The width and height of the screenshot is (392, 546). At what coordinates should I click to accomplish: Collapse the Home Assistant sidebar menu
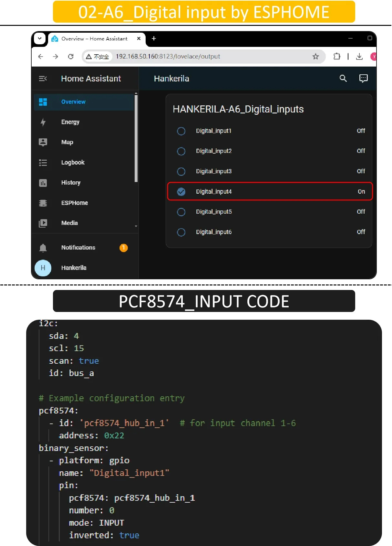click(x=43, y=79)
